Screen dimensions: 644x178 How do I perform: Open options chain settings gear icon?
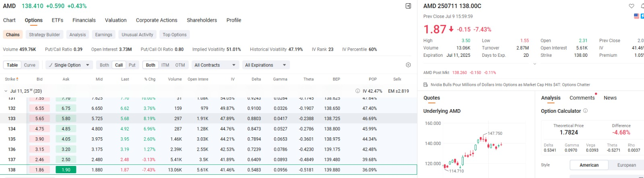(x=408, y=65)
